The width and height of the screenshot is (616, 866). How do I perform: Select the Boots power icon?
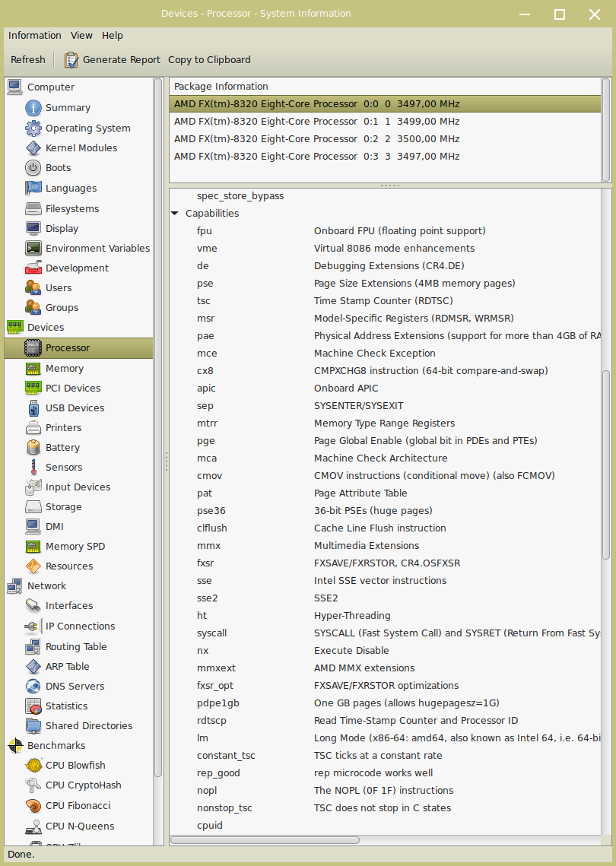(33, 168)
